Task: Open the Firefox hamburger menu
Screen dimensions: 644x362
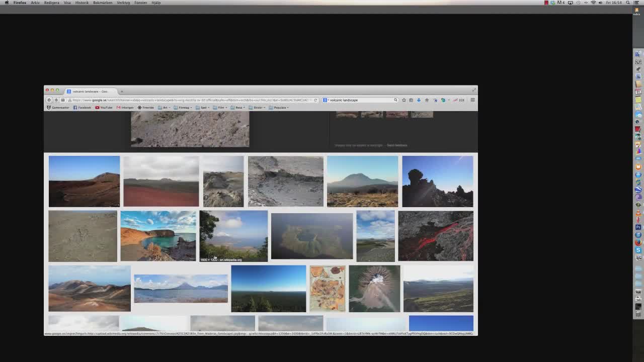Action: tap(472, 100)
